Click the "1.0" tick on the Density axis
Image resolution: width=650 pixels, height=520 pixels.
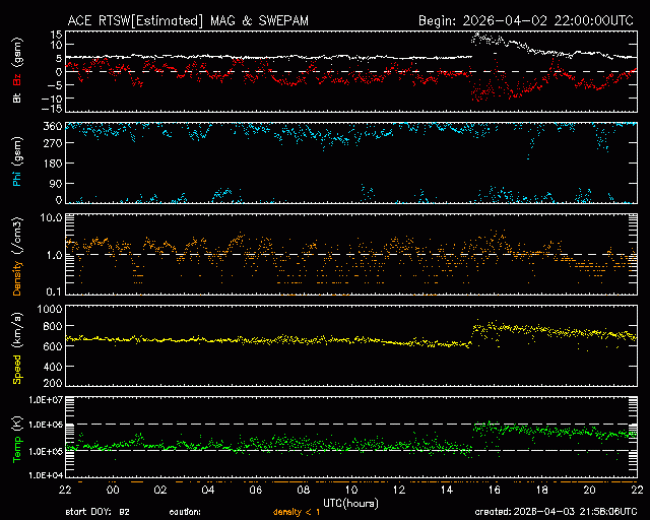54,255
